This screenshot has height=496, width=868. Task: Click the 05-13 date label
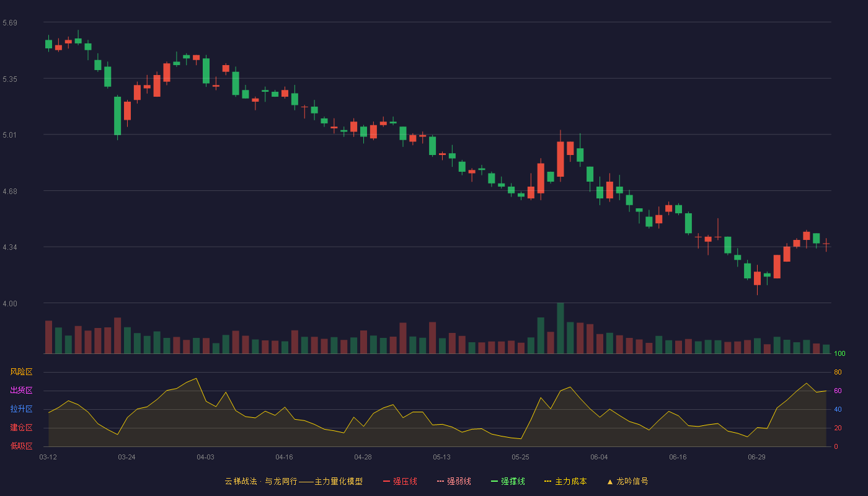tap(441, 457)
